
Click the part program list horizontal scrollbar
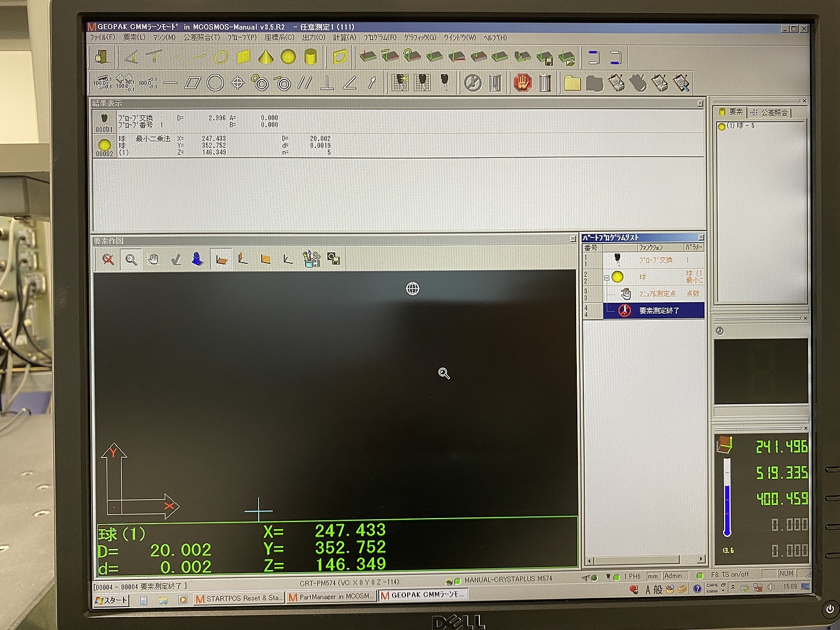coord(645,559)
